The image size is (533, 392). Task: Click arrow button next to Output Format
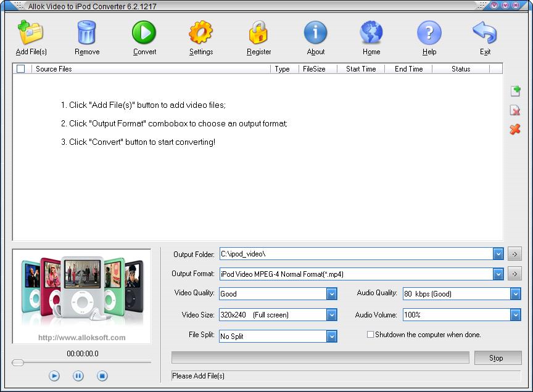[514, 274]
